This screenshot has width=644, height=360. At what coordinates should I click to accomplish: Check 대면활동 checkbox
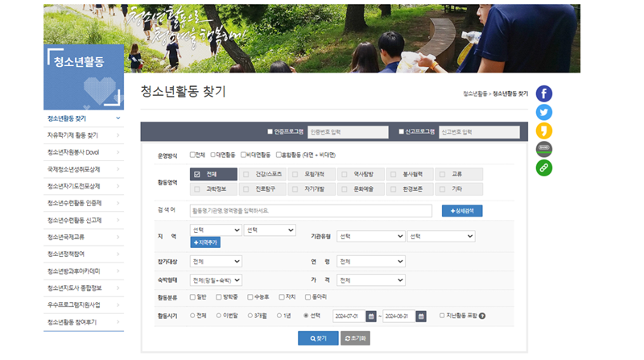[x=213, y=155]
